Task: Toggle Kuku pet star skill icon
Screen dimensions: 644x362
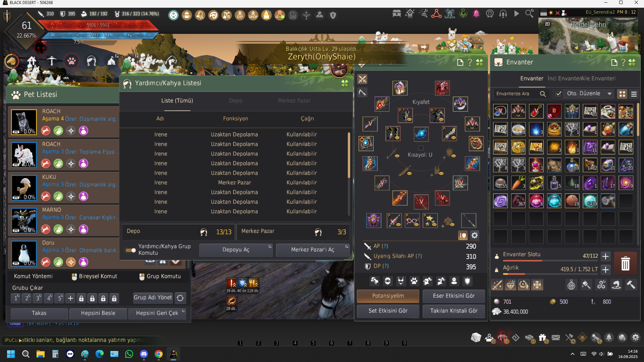Action: click(x=71, y=196)
